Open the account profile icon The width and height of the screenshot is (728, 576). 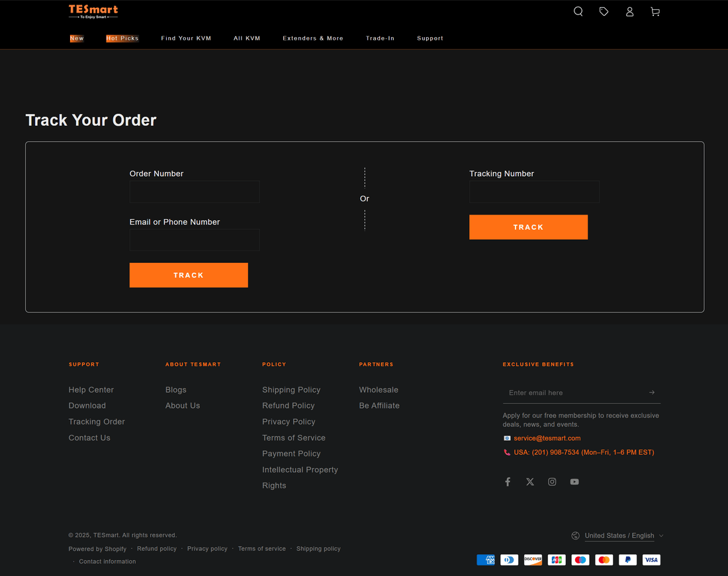tap(629, 12)
